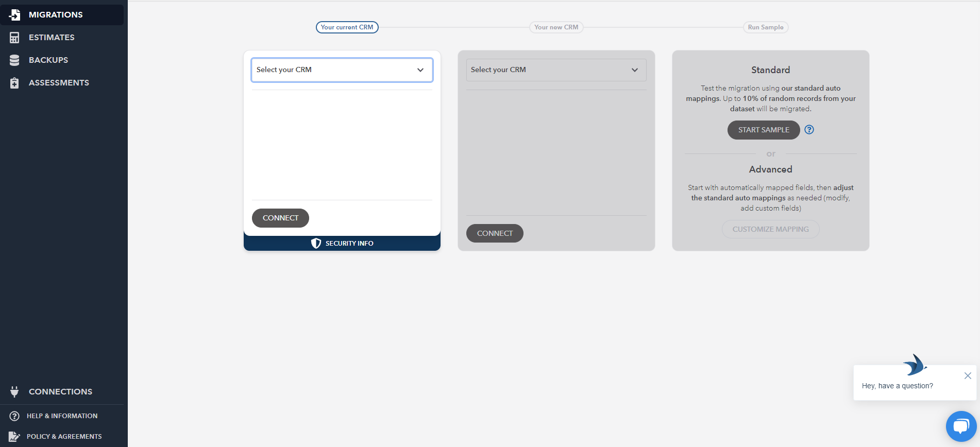Select the 'Your current CRM' step
This screenshot has width=980, height=447.
point(347,27)
